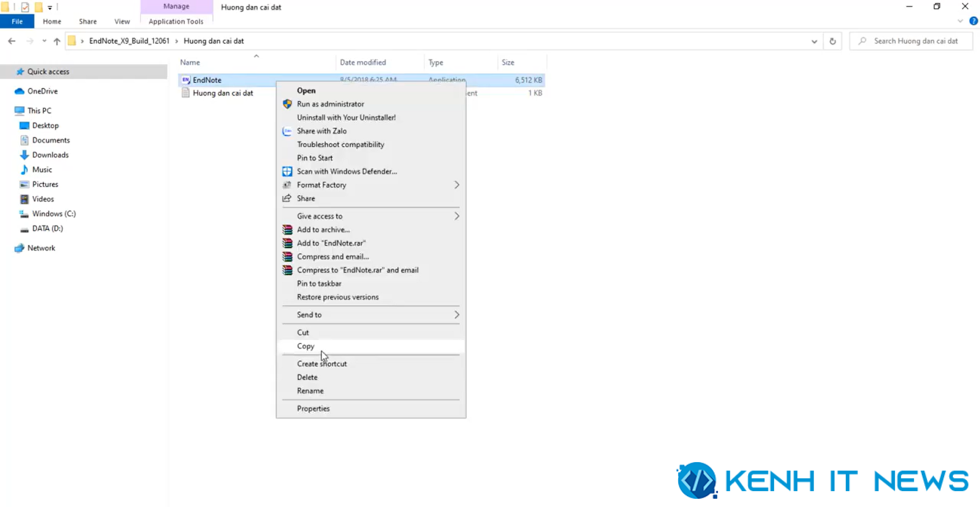The image size is (980, 507).
Task: Sort by the Size column header
Action: tap(508, 62)
